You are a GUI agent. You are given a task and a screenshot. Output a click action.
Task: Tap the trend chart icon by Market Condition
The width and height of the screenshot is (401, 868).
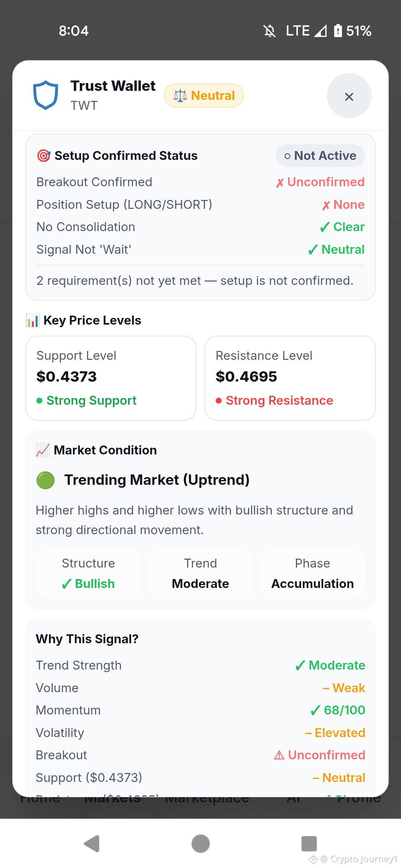43,450
